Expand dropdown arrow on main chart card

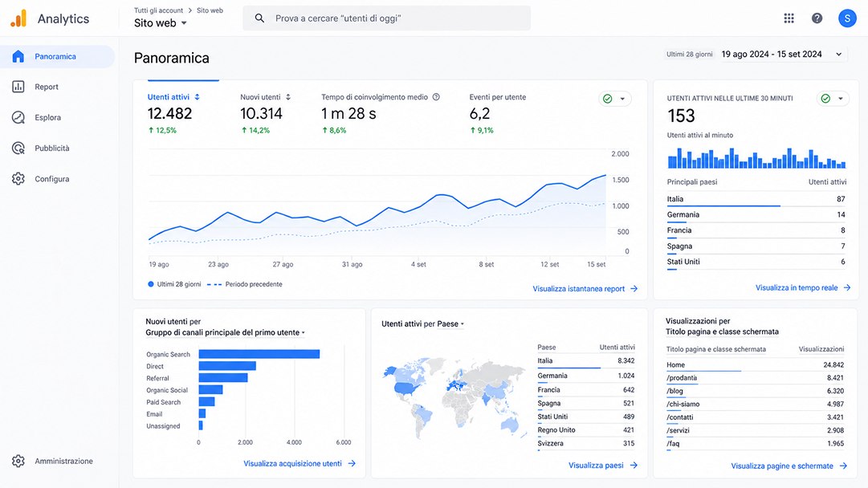coord(622,99)
